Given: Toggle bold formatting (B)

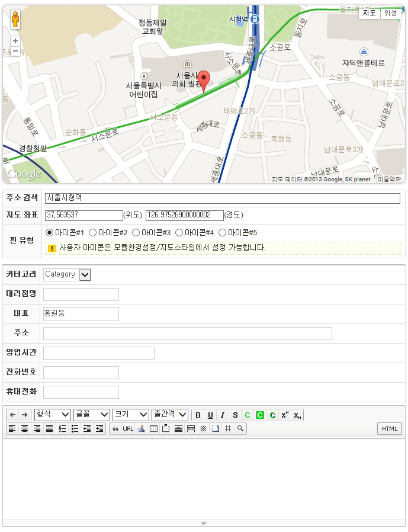Looking at the screenshot, I should pyautogui.click(x=198, y=415).
